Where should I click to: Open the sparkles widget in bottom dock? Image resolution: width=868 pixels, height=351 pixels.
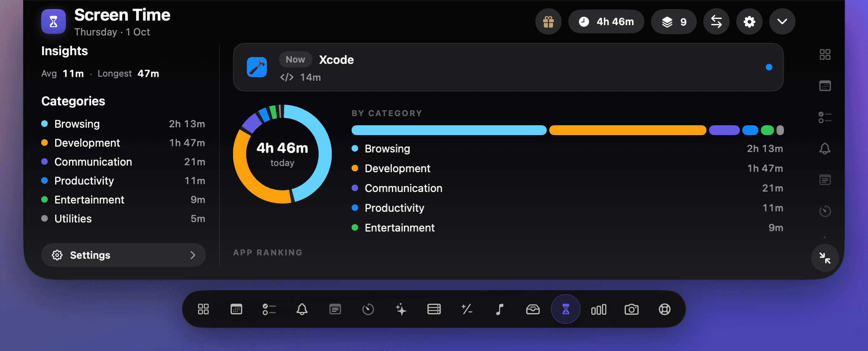(x=401, y=309)
